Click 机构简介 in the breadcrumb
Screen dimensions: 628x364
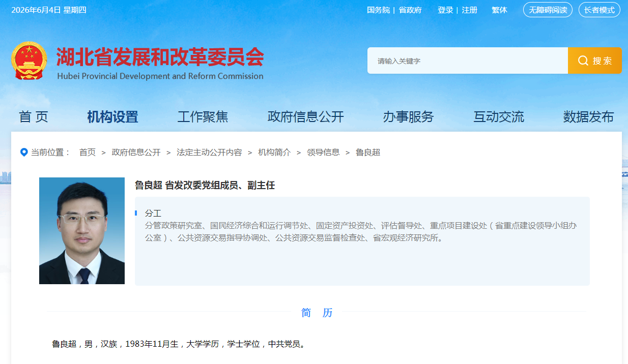(274, 152)
